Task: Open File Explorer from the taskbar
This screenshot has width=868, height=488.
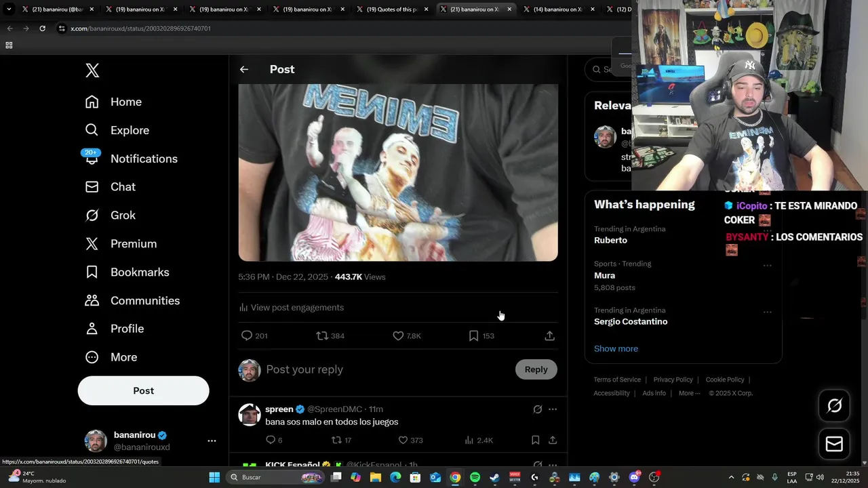Action: 376,478
